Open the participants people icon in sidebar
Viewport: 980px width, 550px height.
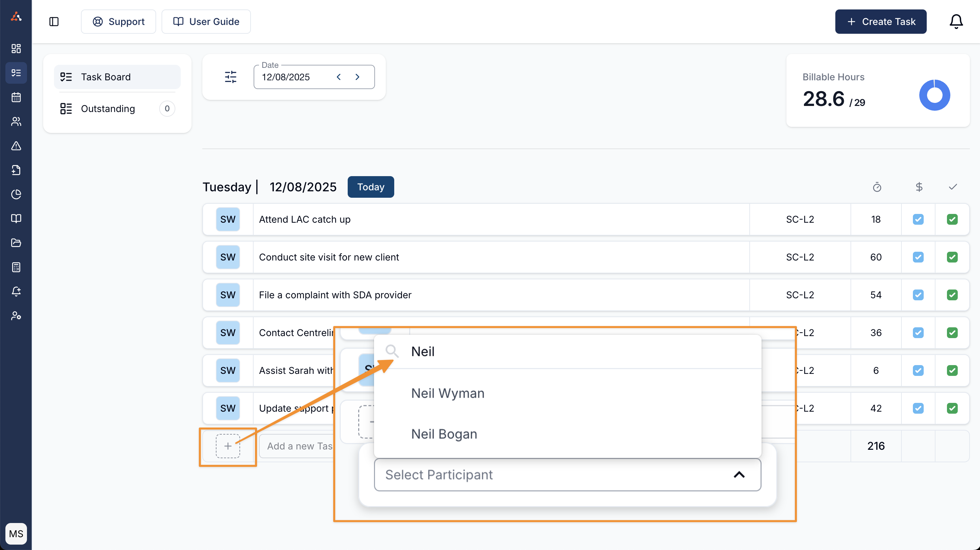tap(16, 121)
